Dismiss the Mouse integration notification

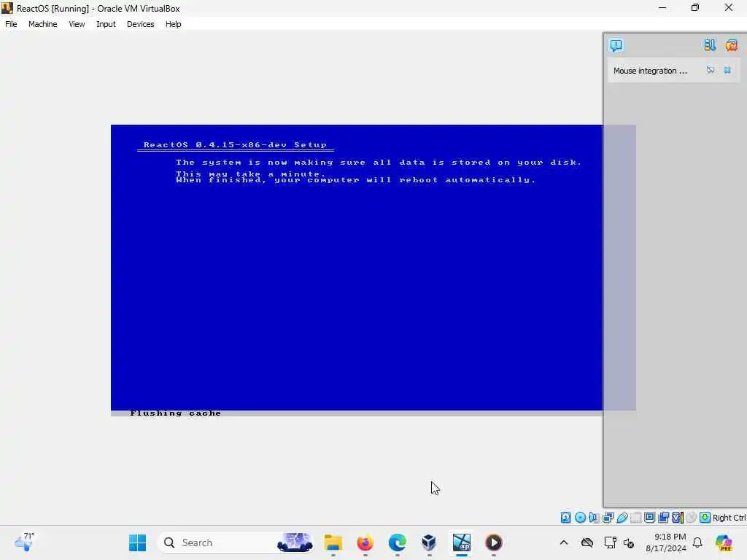727,70
